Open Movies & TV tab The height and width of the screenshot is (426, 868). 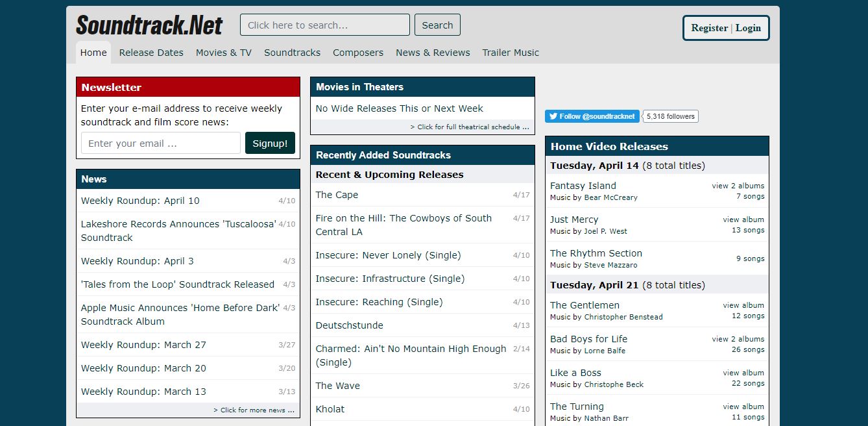pyautogui.click(x=224, y=53)
